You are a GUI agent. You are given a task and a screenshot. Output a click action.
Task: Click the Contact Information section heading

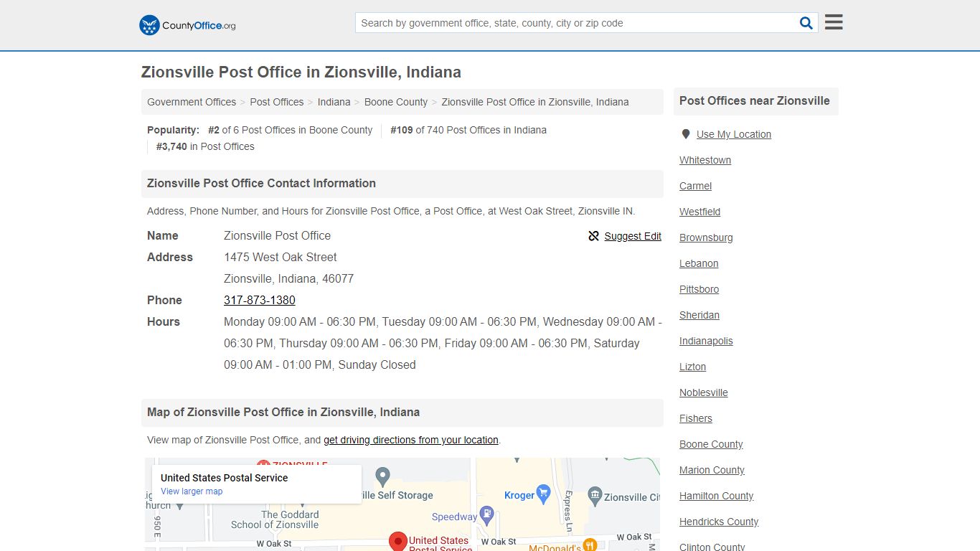[261, 184]
